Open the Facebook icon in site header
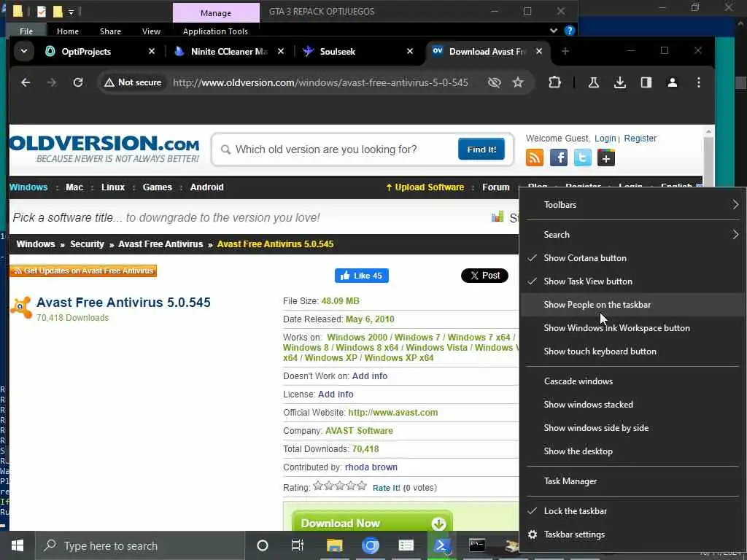Screen dimensions: 747x560 pyautogui.click(x=558, y=157)
